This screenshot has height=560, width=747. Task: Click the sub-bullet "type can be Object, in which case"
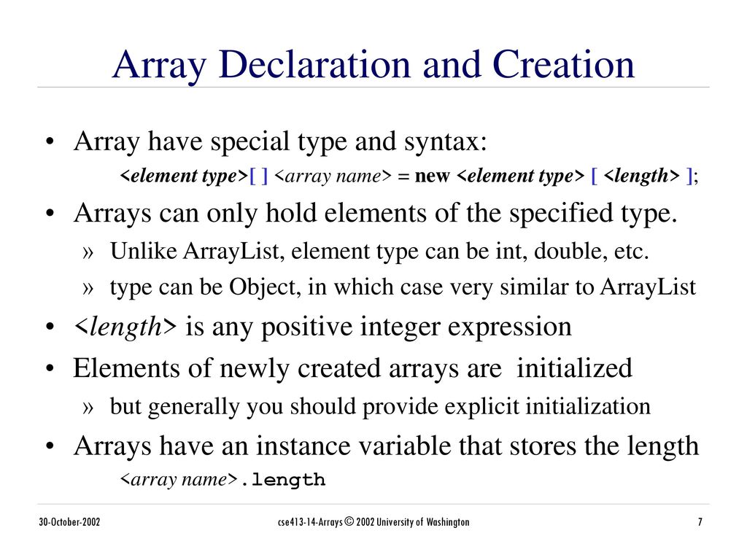403,287
